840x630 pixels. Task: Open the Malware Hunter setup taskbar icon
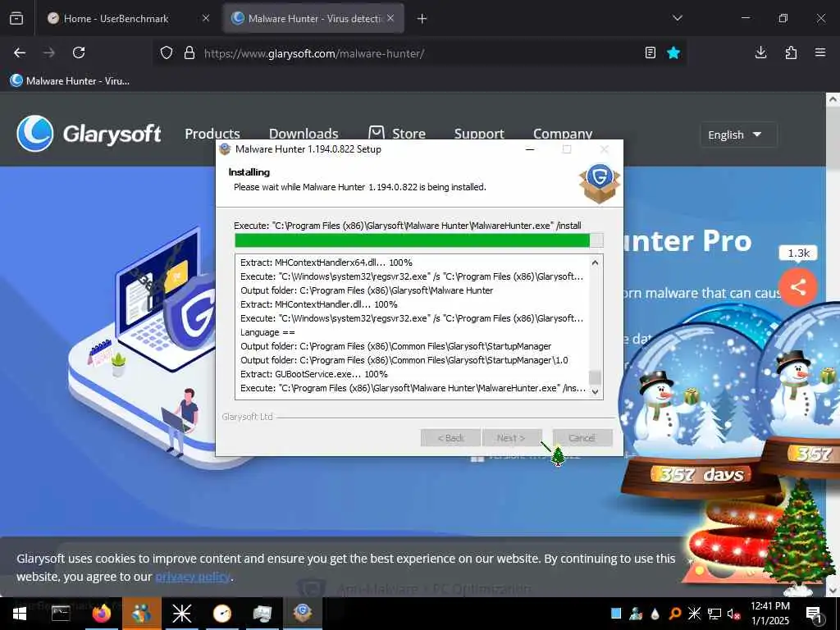pyautogui.click(x=303, y=612)
